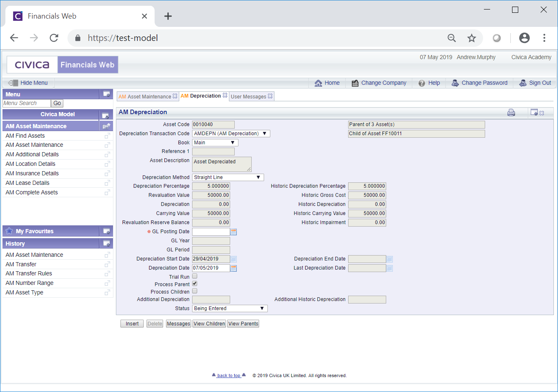Click the Insert button
This screenshot has height=392, width=558.
[x=132, y=324]
